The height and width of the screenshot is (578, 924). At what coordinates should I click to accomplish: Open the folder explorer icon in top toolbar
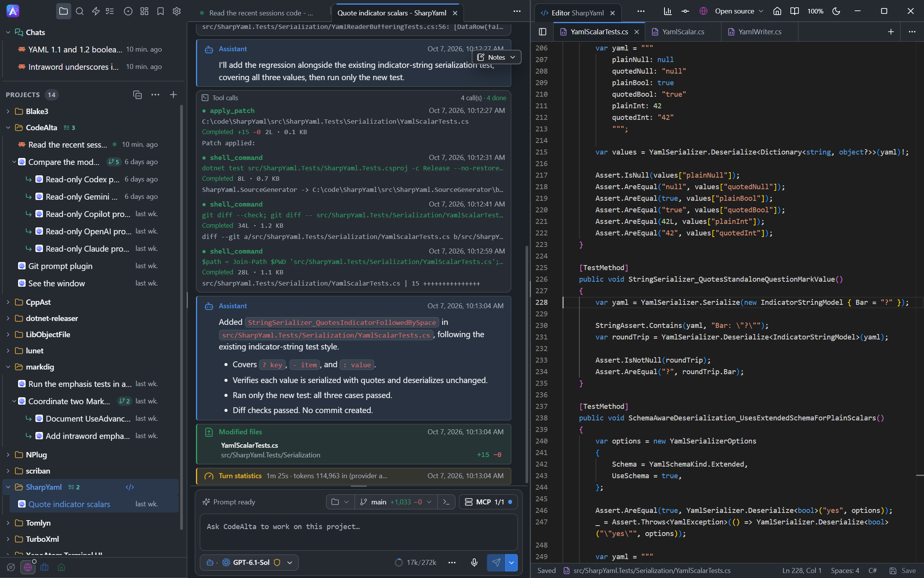pos(64,12)
